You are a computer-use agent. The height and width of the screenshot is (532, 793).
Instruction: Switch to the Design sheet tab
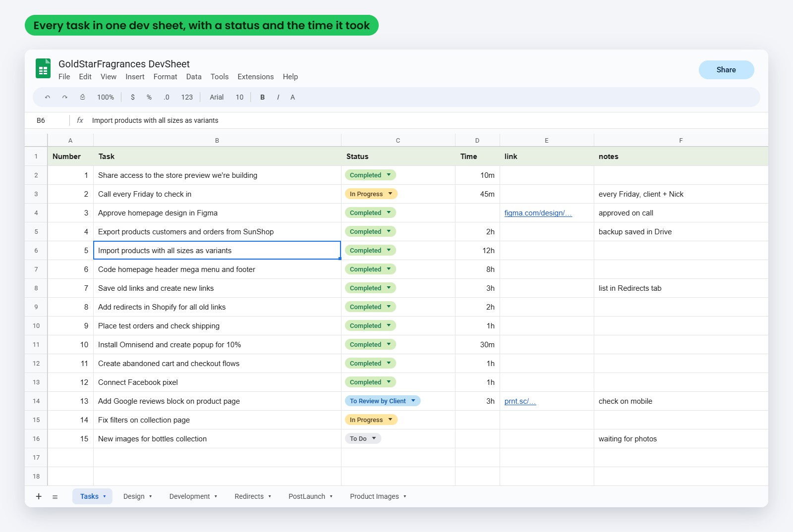coord(137,496)
